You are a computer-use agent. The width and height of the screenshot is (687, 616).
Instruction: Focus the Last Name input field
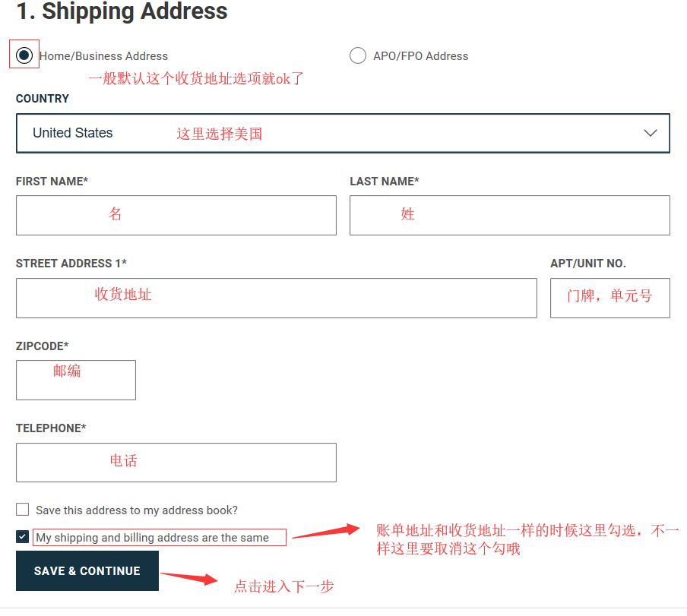[x=509, y=215]
